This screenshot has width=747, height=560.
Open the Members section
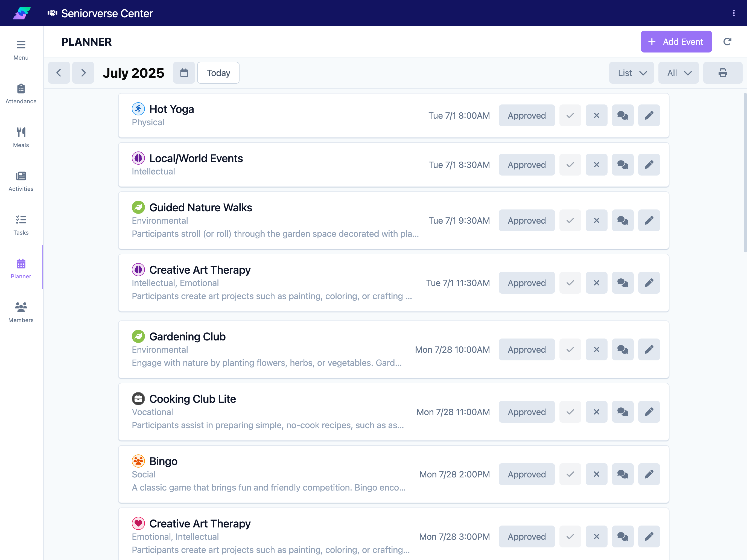[21, 313]
